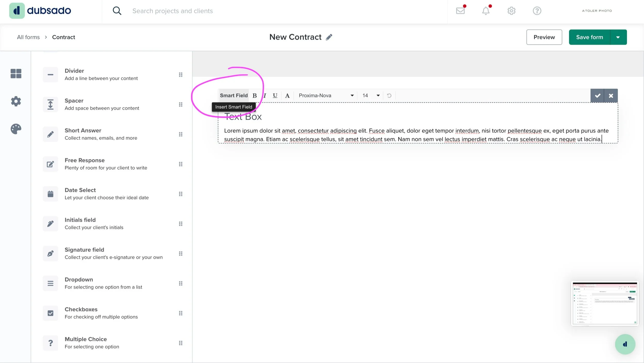Open the mail inbox icon

tap(460, 11)
